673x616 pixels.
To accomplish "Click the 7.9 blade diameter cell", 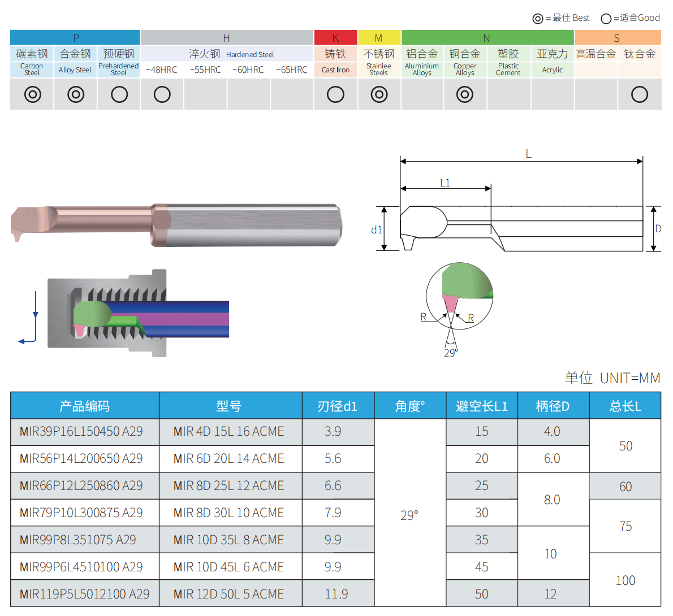I will [338, 513].
